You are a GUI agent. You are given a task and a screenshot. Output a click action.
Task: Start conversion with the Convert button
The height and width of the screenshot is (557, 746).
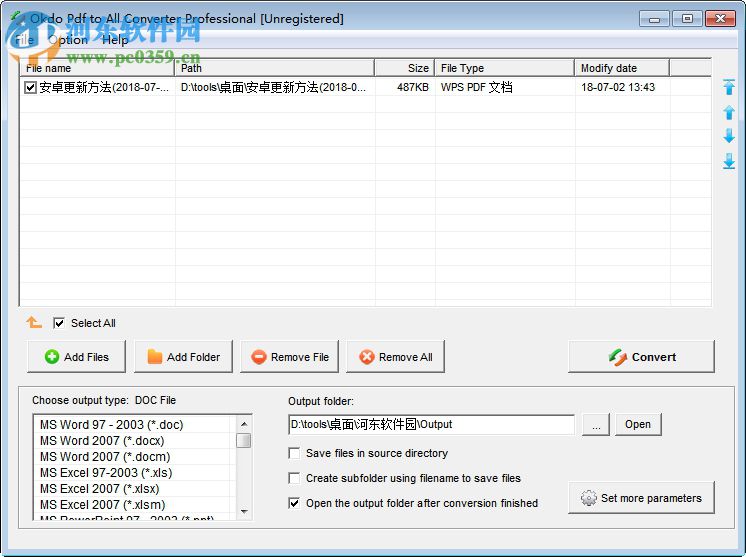point(641,356)
